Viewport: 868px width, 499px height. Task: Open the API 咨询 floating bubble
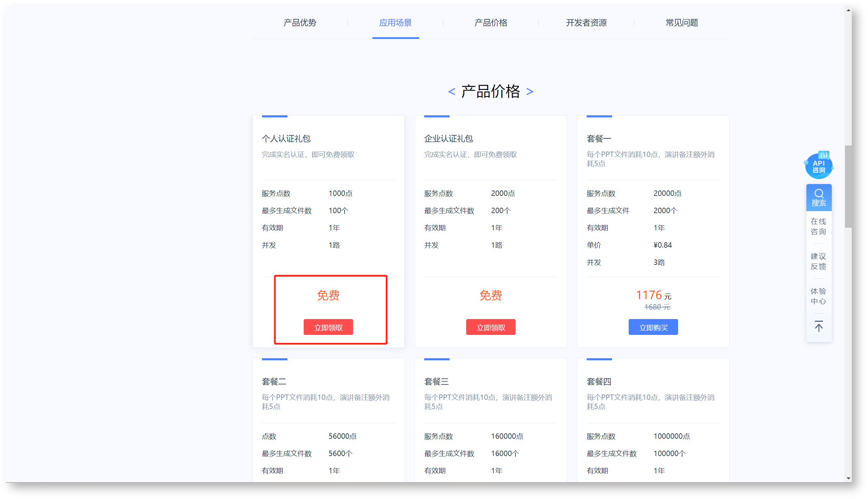click(x=818, y=166)
